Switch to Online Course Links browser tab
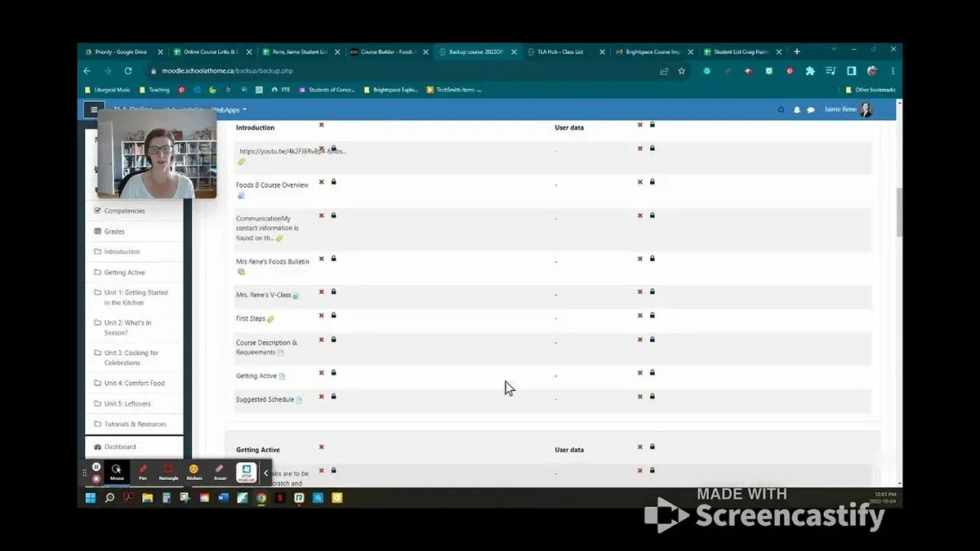 (211, 51)
